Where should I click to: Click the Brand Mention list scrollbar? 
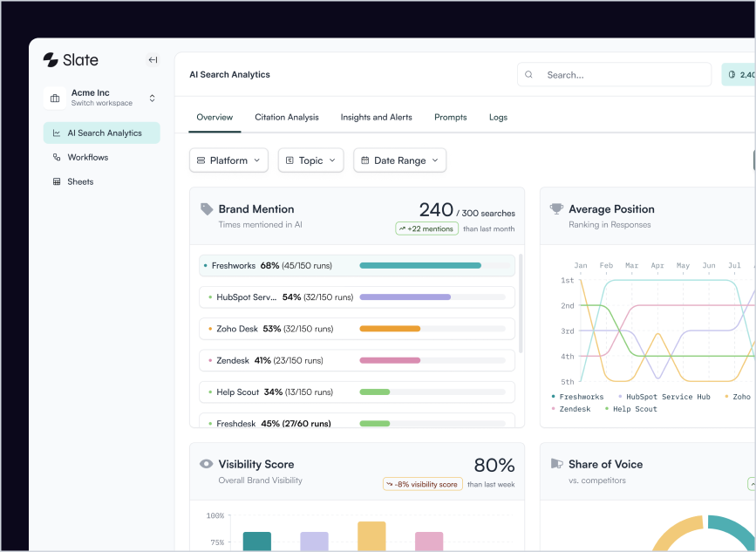[x=521, y=303]
